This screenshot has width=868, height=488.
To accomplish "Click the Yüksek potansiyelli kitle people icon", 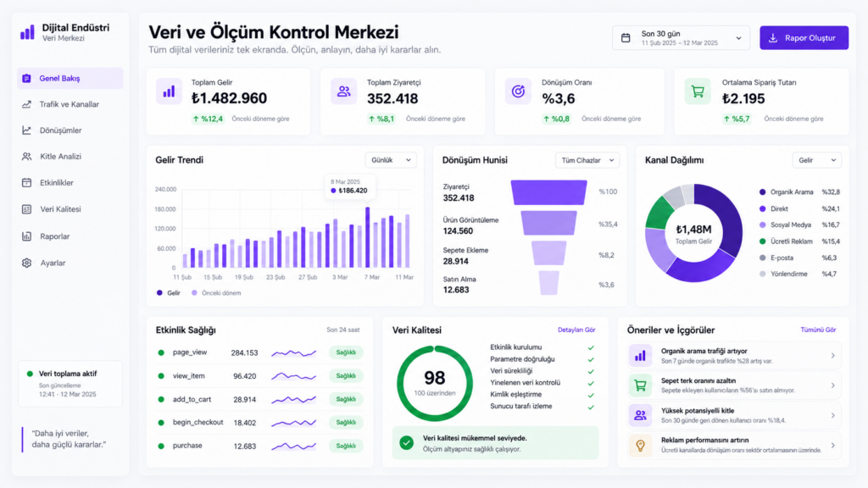I will pyautogui.click(x=640, y=415).
